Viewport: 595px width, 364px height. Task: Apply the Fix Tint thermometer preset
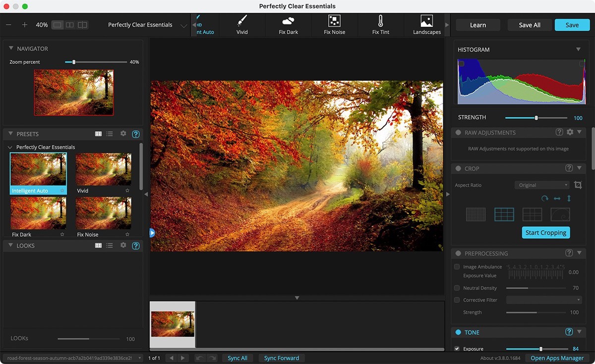pos(380,21)
